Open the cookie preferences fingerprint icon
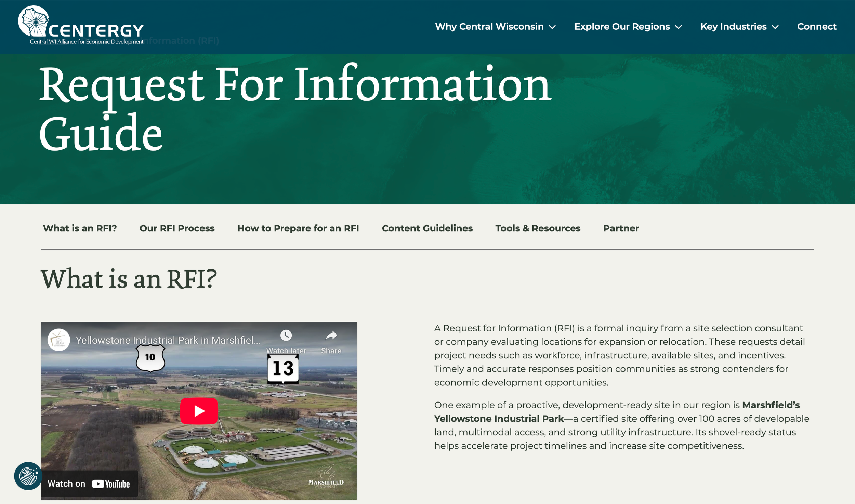855x504 pixels. (28, 476)
